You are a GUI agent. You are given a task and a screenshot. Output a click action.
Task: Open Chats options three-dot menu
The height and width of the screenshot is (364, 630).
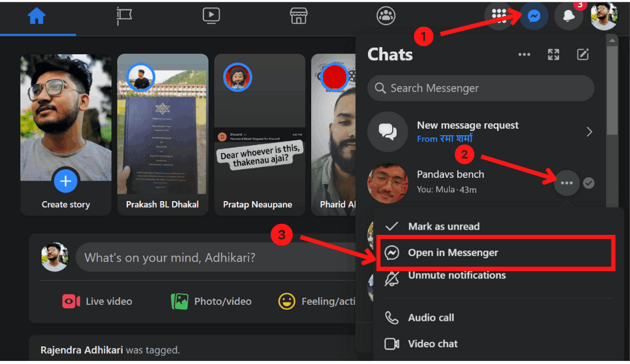(x=524, y=55)
